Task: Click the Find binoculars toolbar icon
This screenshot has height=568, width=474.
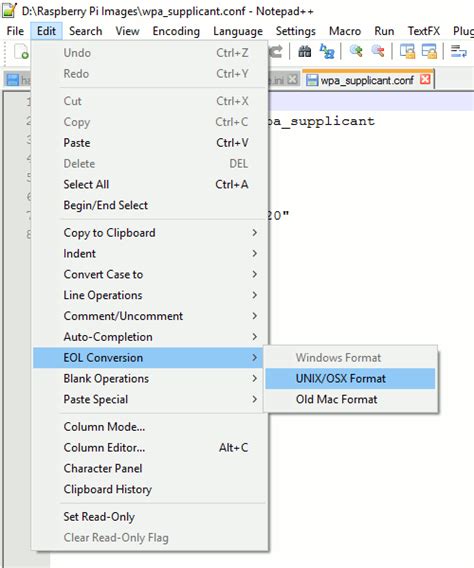Action: coord(305,52)
